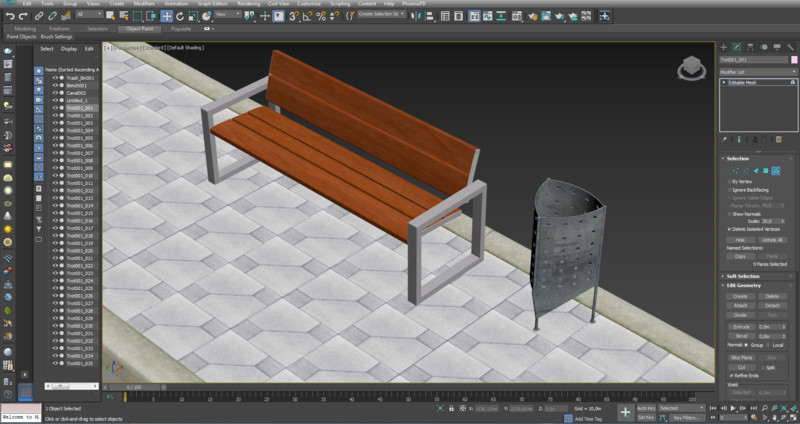Screen dimensions: 800x424
Task: Click the Extrude button
Action: pos(740,326)
